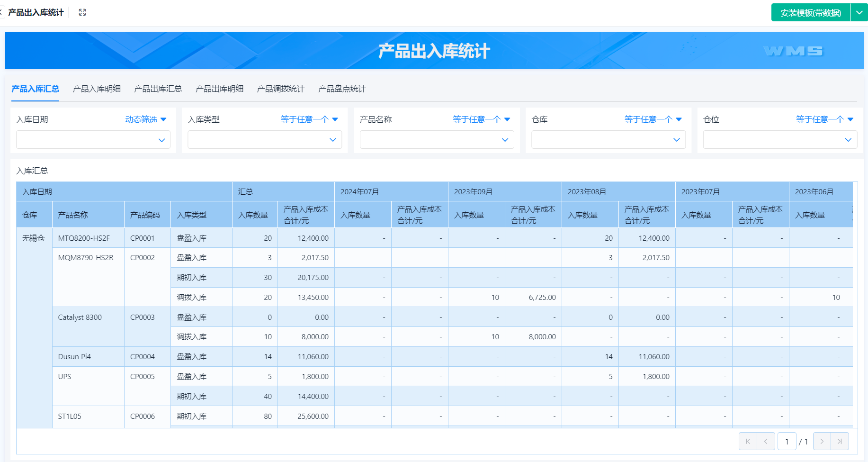Click the 产品出入库统计 banner title

tap(434, 51)
